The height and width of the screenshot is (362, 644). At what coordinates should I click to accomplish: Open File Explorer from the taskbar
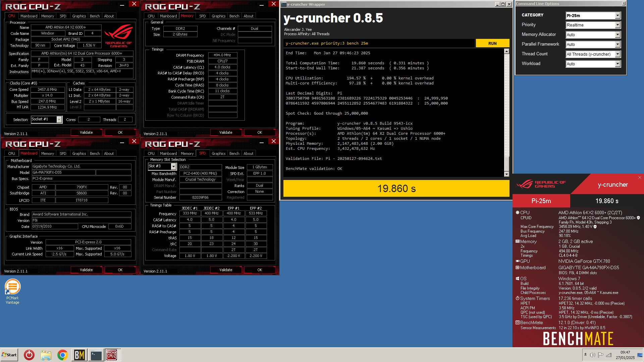[46, 355]
